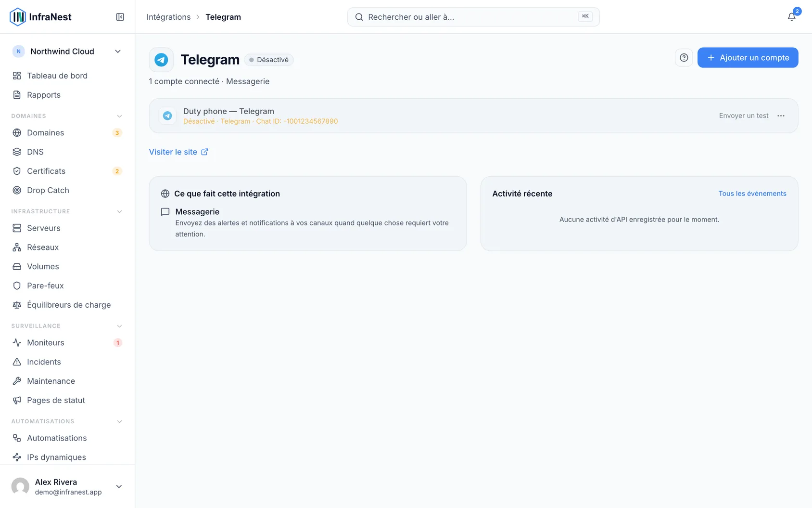Open Tous les événements link
Image resolution: width=812 pixels, height=508 pixels.
[752, 194]
